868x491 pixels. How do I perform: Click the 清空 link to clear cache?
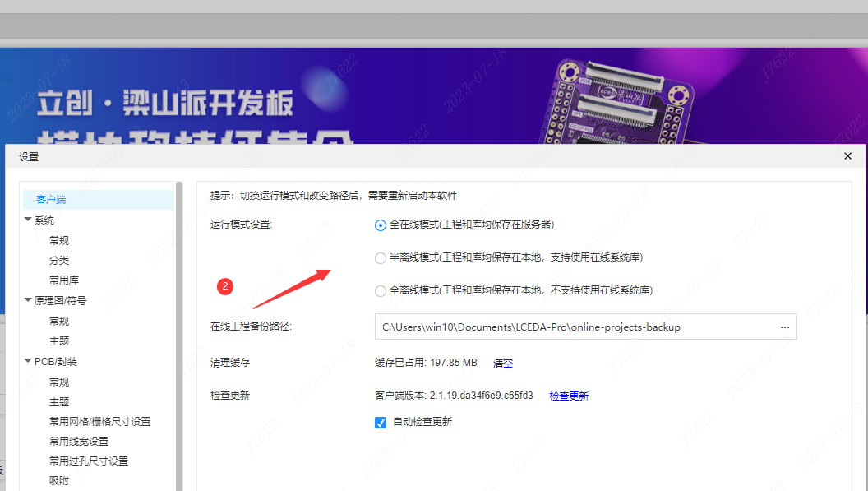[503, 364]
